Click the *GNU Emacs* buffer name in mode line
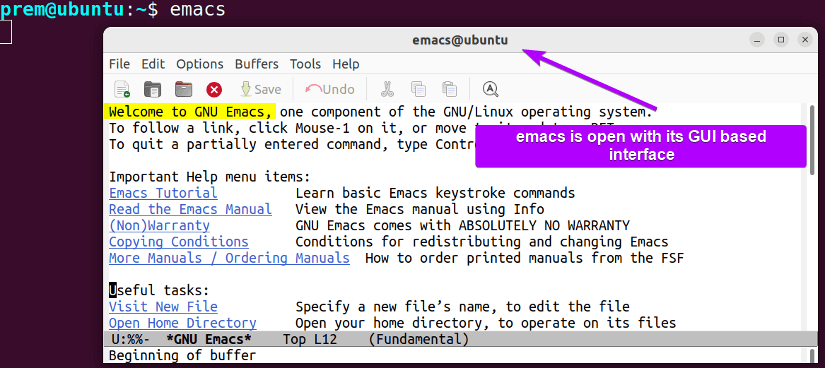 209,339
